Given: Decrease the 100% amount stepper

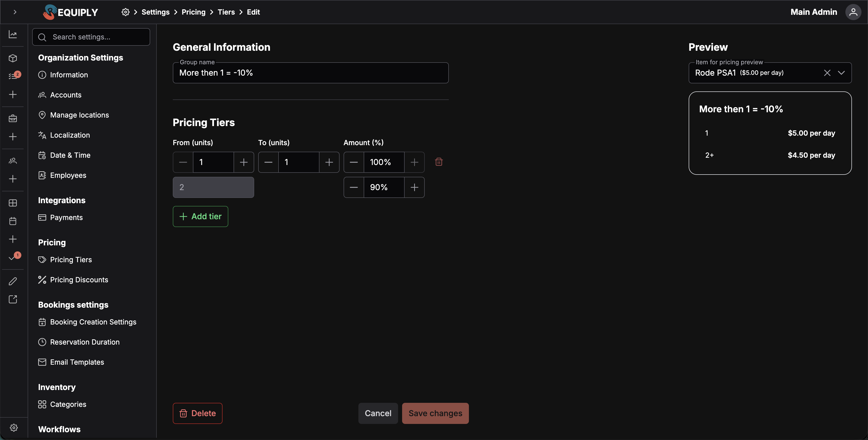Looking at the screenshot, I should [x=354, y=162].
